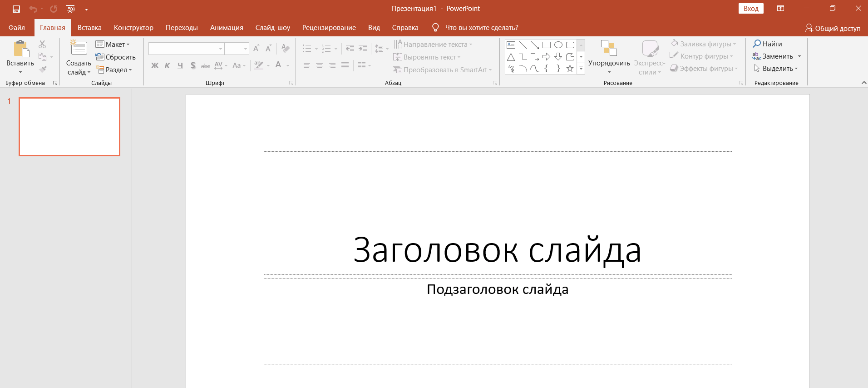Select slide 1 thumbnail

[69, 127]
